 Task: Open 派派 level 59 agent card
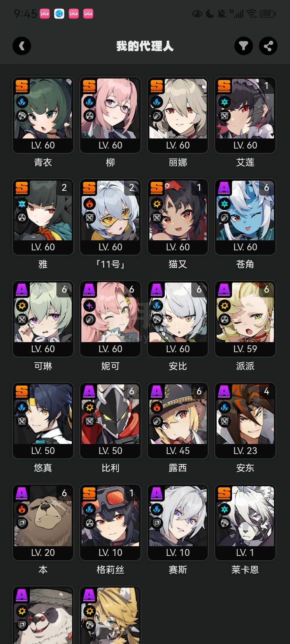point(245,319)
